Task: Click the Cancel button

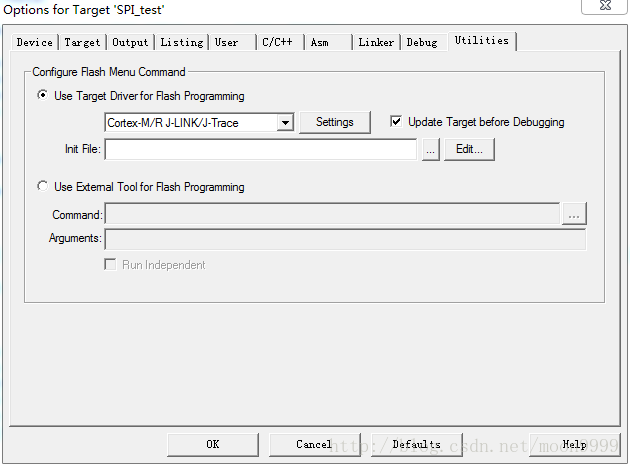Action: (x=315, y=444)
